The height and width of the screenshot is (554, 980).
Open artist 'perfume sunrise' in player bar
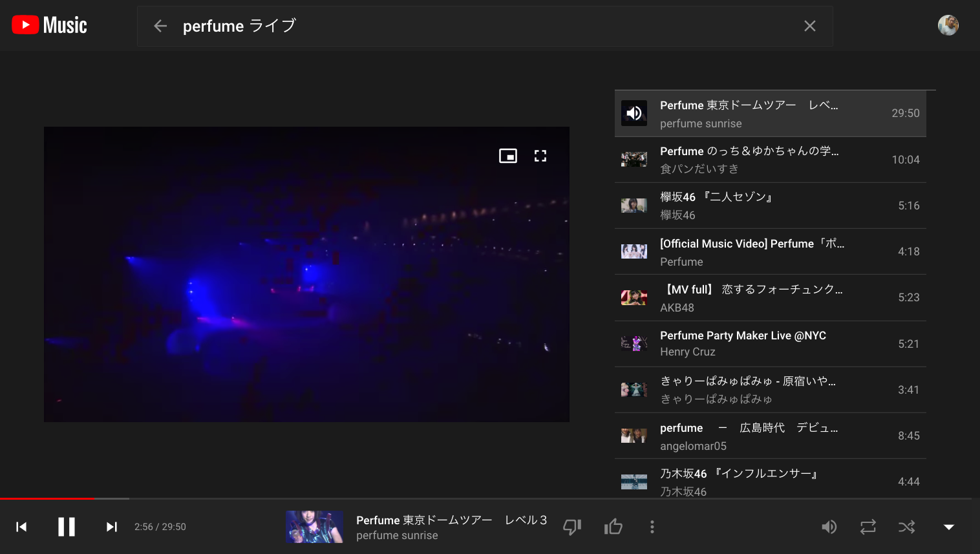pyautogui.click(x=397, y=535)
